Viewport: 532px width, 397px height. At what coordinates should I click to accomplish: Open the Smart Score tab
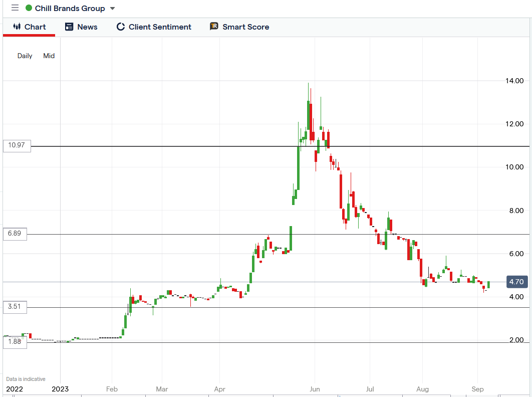pos(239,27)
